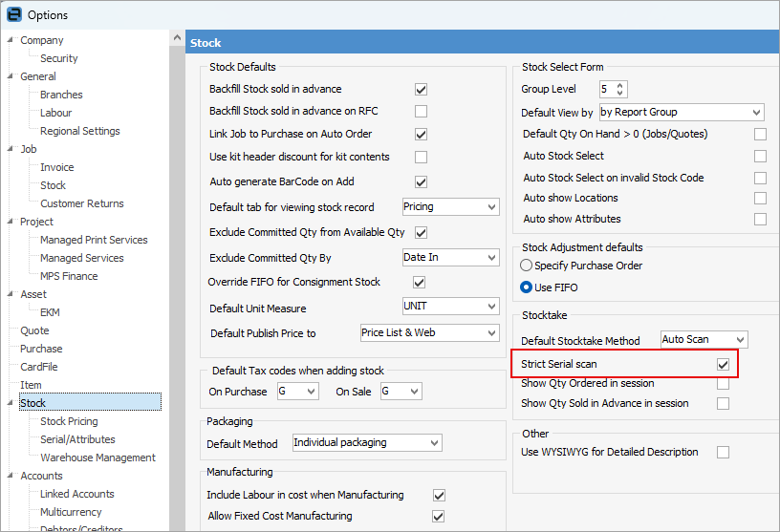Toggle Include Labour in cost when Manufacturing
The width and height of the screenshot is (780, 532).
tap(439, 495)
